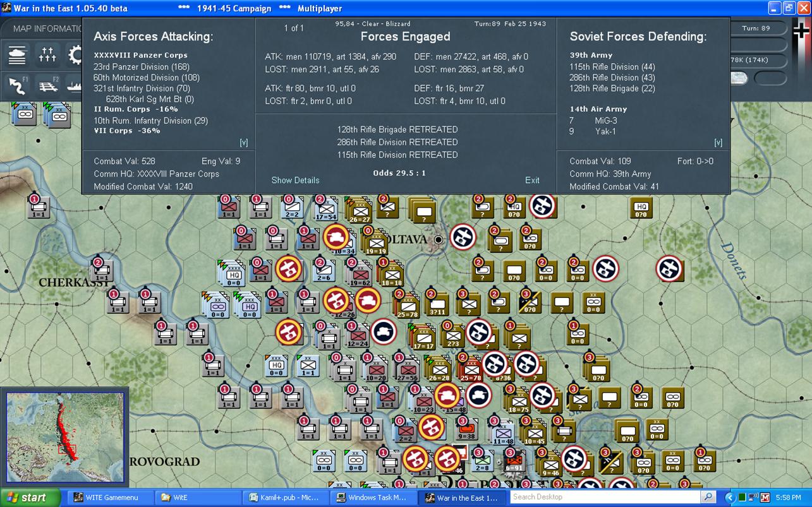Screen dimensions: 812x507
Task: Open the unit list tank icon
Action: (18, 56)
